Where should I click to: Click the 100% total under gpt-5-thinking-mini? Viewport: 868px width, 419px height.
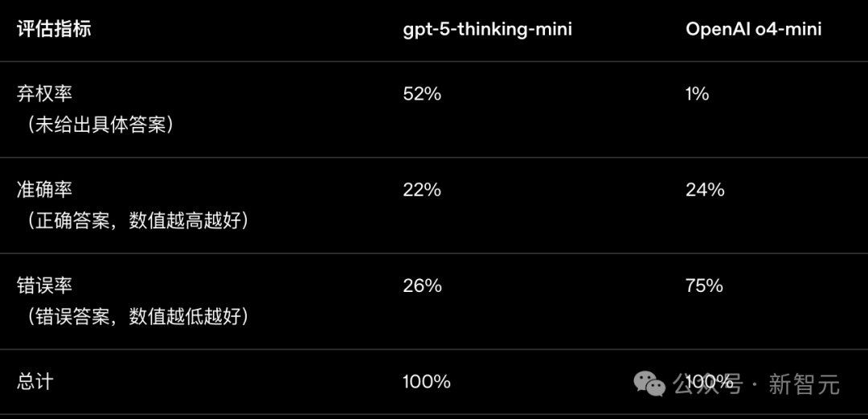pyautogui.click(x=426, y=381)
